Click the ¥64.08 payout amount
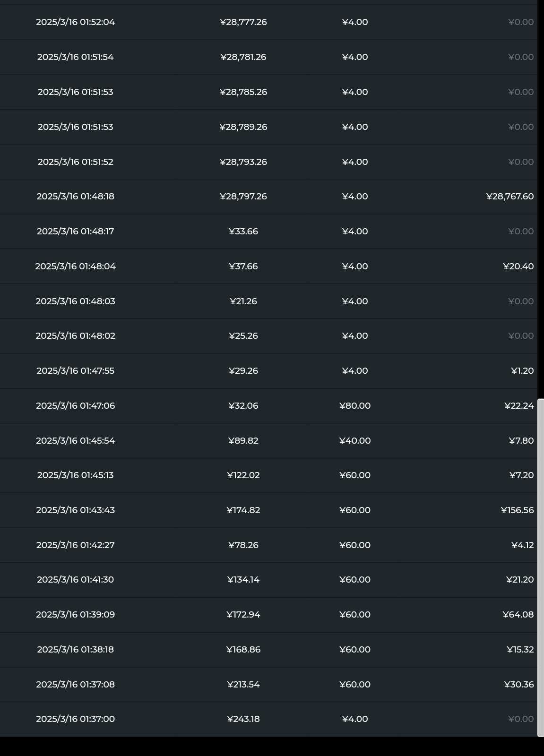This screenshot has width=544, height=756. click(518, 615)
